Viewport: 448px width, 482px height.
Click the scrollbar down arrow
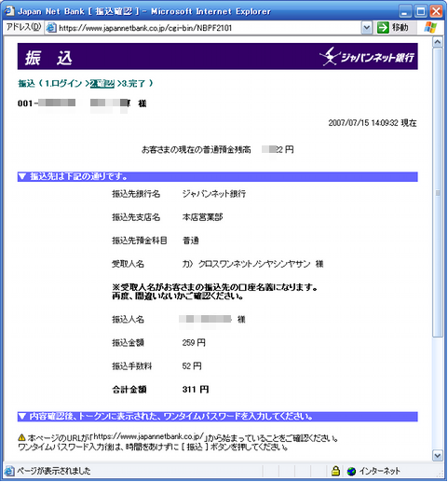click(438, 456)
